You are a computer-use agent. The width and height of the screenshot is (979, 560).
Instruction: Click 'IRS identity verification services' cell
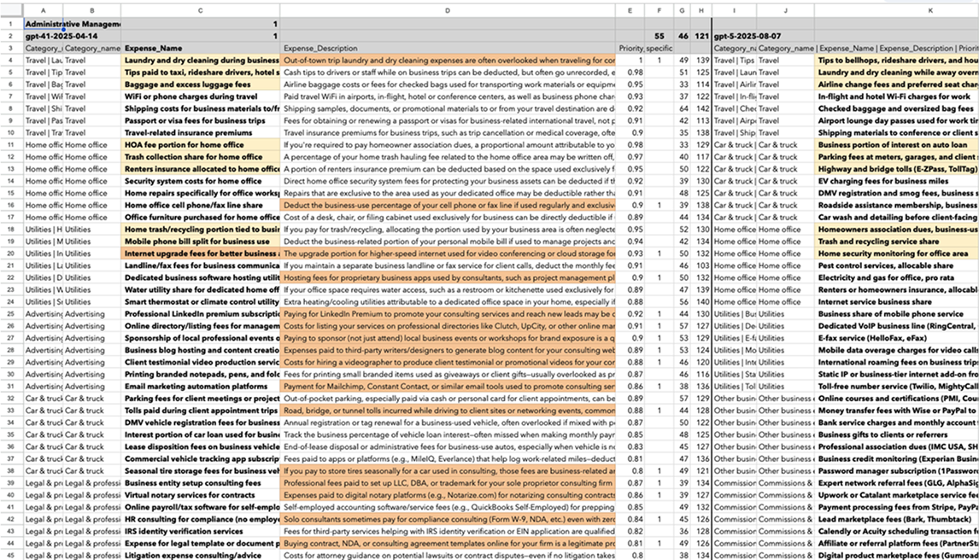[x=201, y=531]
